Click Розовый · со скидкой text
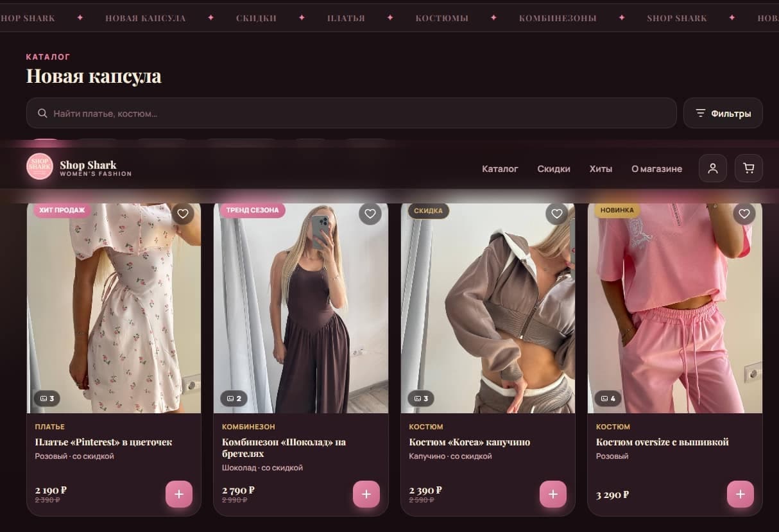 tap(74, 456)
